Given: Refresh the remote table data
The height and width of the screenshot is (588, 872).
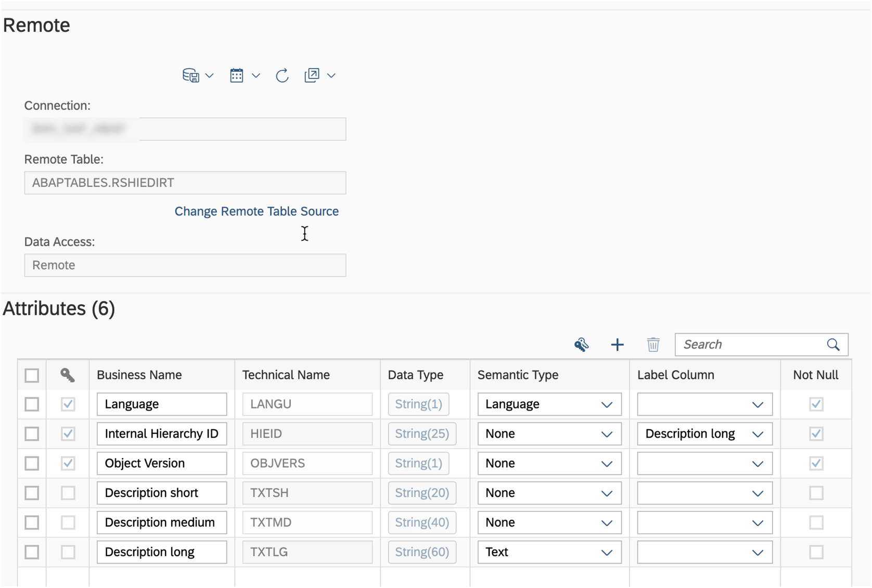Looking at the screenshot, I should tap(281, 75).
